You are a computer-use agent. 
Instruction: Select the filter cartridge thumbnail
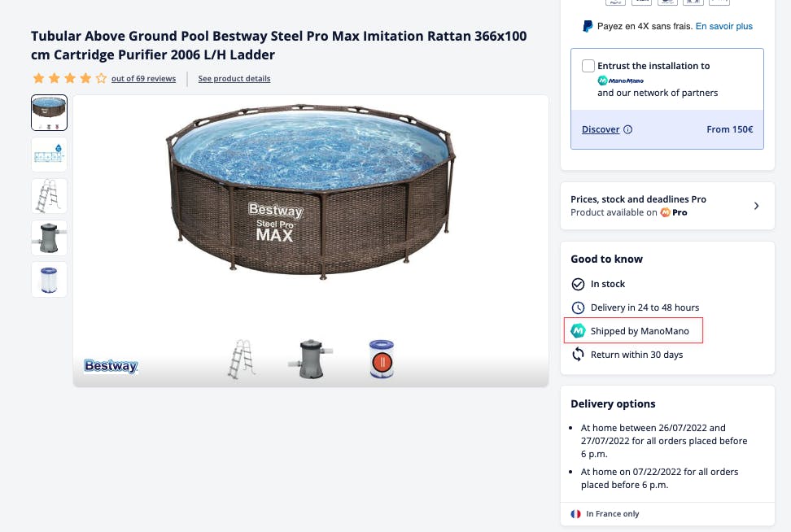49,278
